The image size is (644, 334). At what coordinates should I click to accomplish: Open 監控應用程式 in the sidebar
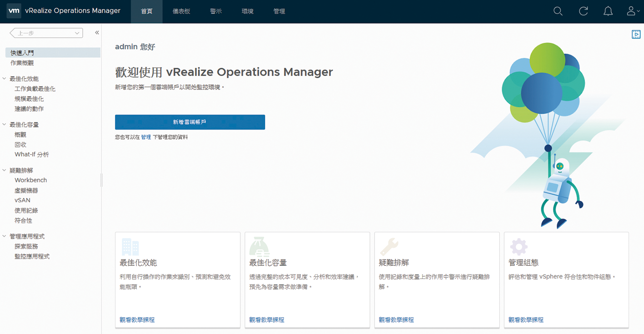click(x=32, y=256)
